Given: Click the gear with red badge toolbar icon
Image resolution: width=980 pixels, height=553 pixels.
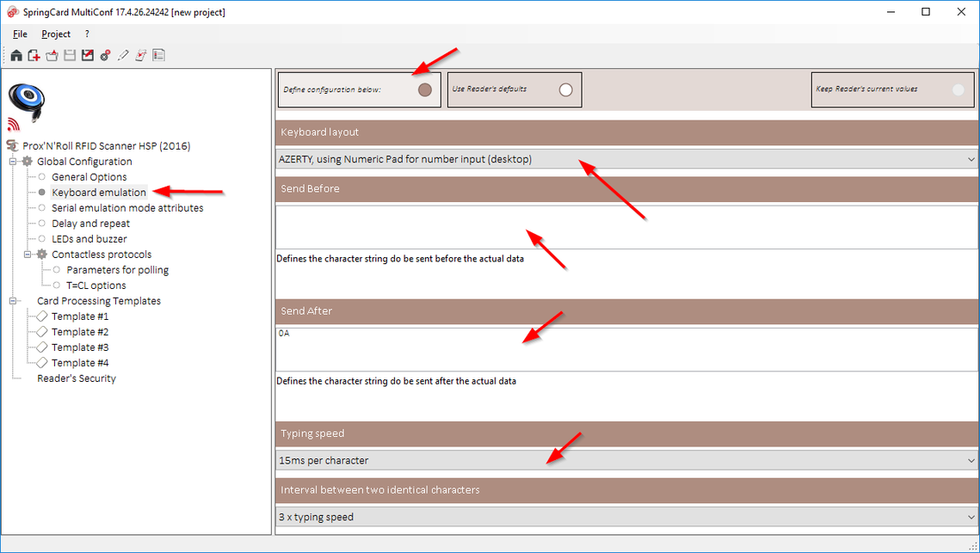Looking at the screenshot, I should click(105, 56).
